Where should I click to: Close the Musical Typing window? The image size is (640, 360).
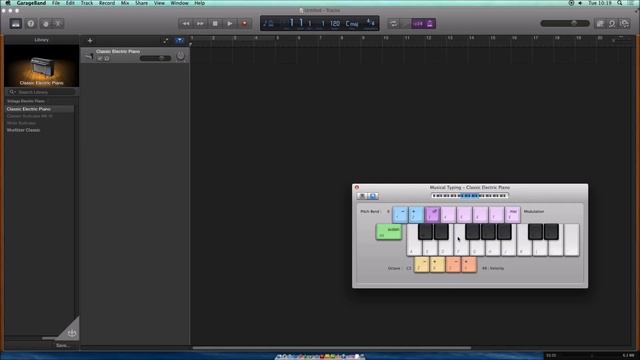click(357, 187)
